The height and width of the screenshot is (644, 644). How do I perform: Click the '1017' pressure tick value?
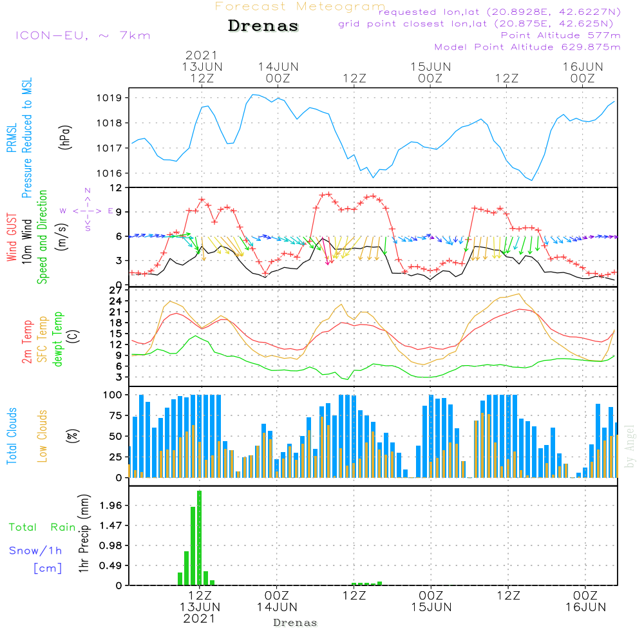(109, 148)
